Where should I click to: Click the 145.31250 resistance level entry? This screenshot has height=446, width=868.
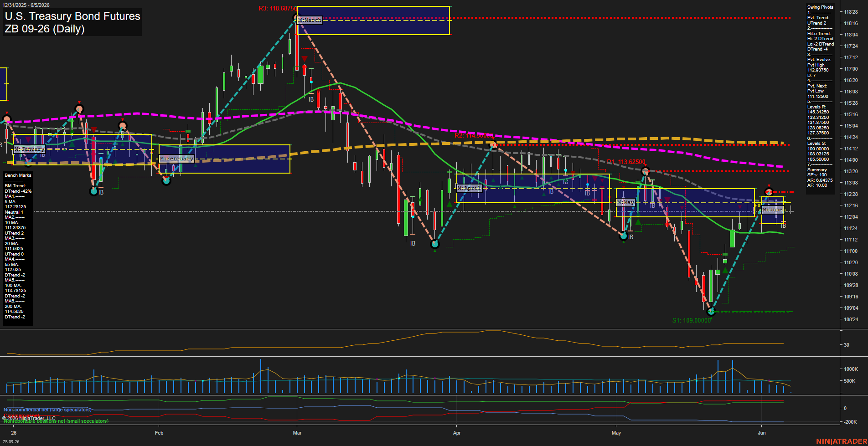point(818,112)
